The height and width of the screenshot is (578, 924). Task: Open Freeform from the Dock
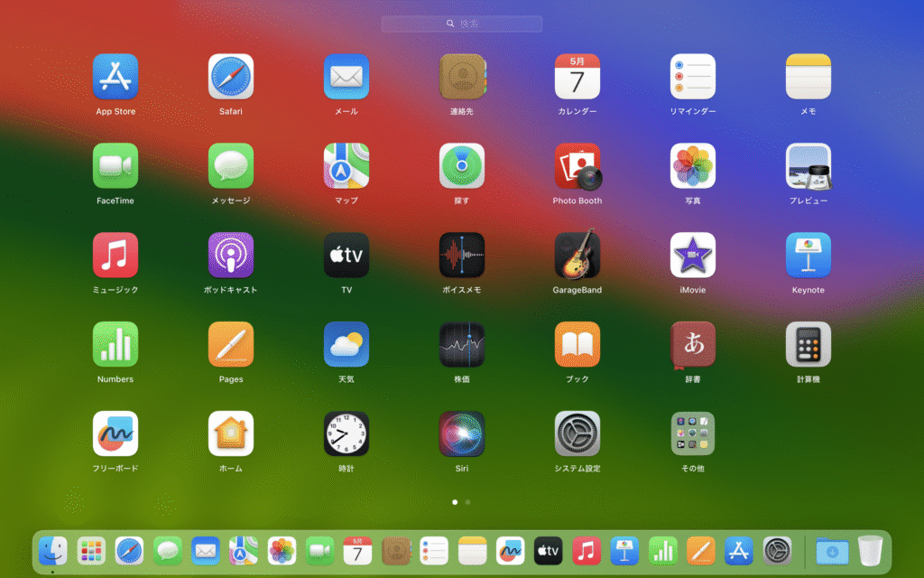coord(511,551)
